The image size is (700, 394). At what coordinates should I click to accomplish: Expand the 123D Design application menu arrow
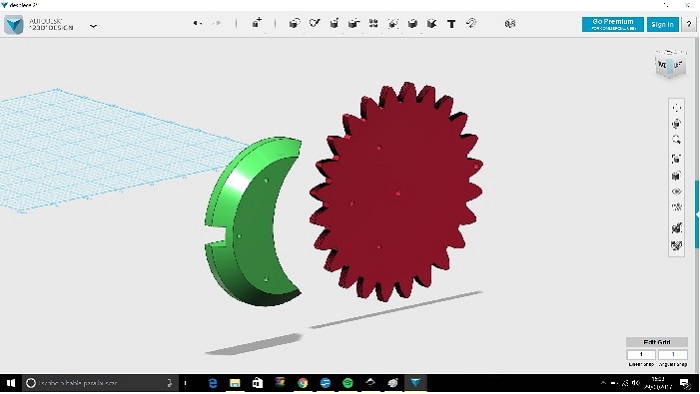(x=93, y=26)
